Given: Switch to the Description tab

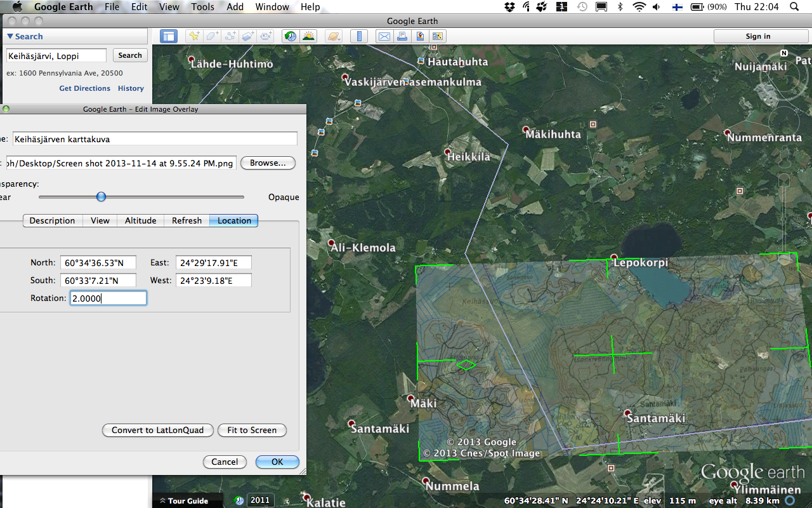Looking at the screenshot, I should pos(52,220).
